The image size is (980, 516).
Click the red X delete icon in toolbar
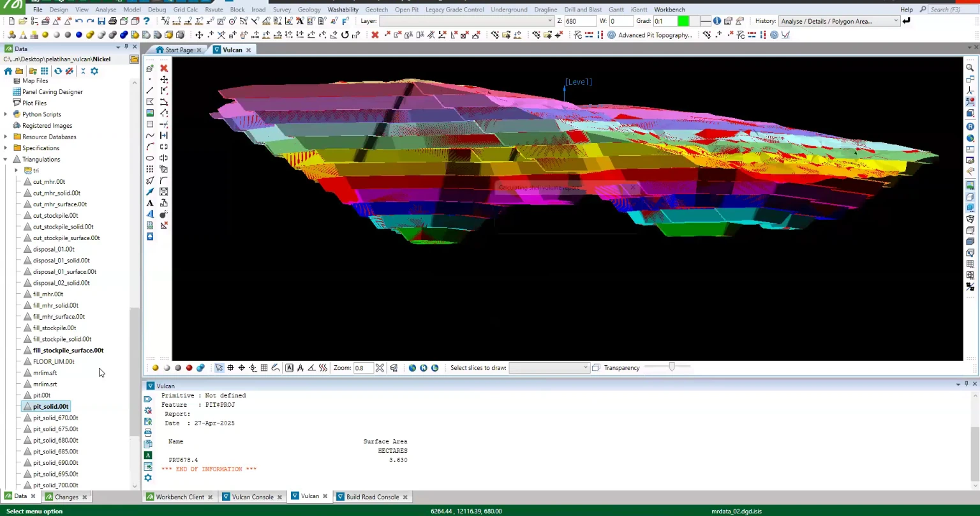click(x=375, y=35)
